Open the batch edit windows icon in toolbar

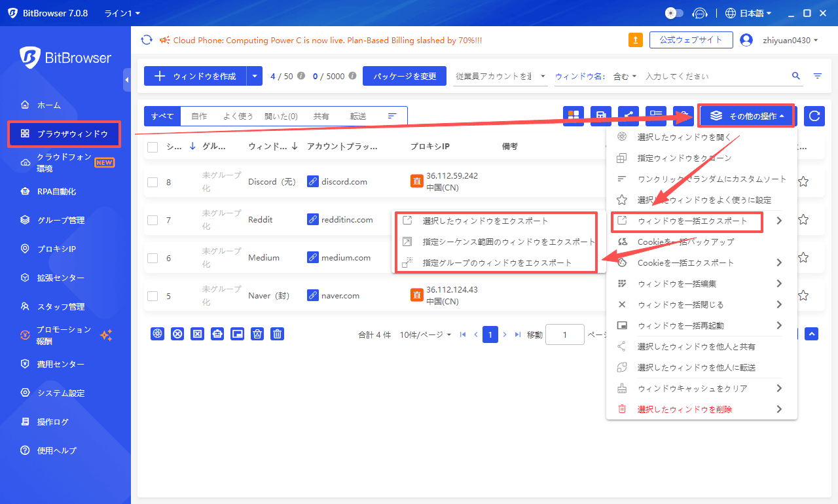pyautogui.click(x=656, y=116)
